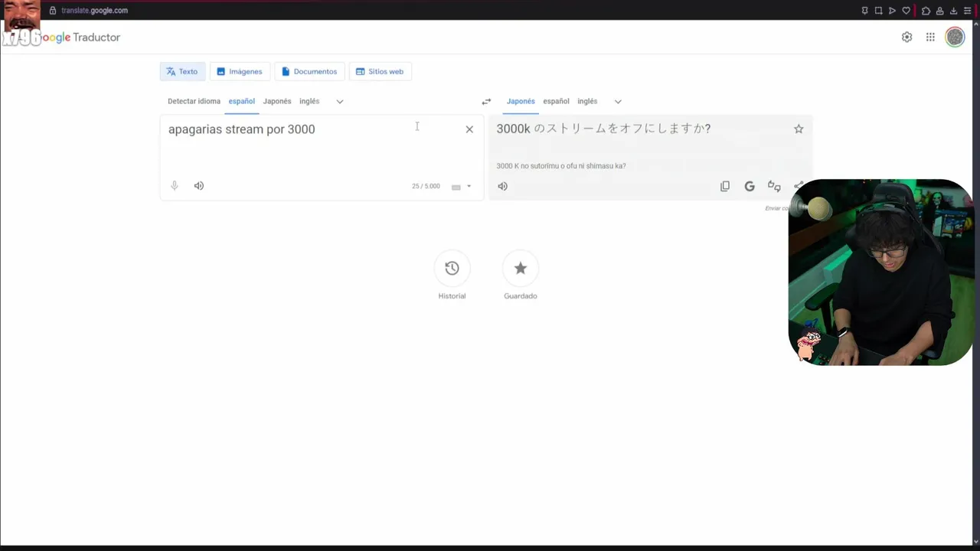This screenshot has width=980, height=551.
Task: Select Japonés as source language
Action: (x=277, y=101)
